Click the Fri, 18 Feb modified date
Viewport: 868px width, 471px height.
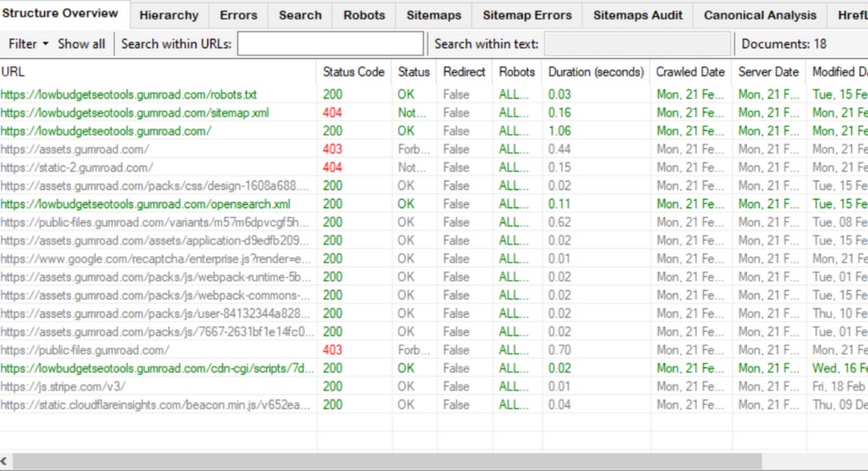(x=839, y=387)
